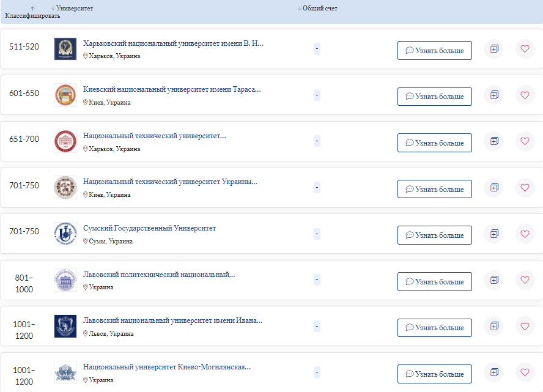Favorite the Харьковский национальный университет row
Screen dimensions: 543x392
[525, 49]
